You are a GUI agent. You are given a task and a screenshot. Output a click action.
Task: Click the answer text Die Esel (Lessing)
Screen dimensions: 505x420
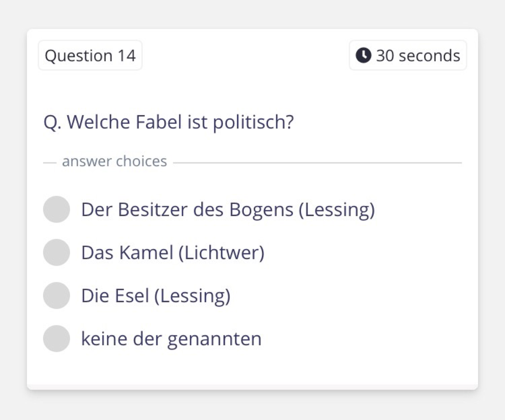156,296
